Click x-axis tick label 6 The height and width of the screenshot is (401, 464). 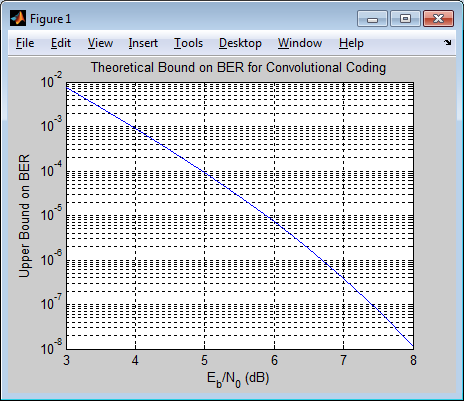point(274,360)
